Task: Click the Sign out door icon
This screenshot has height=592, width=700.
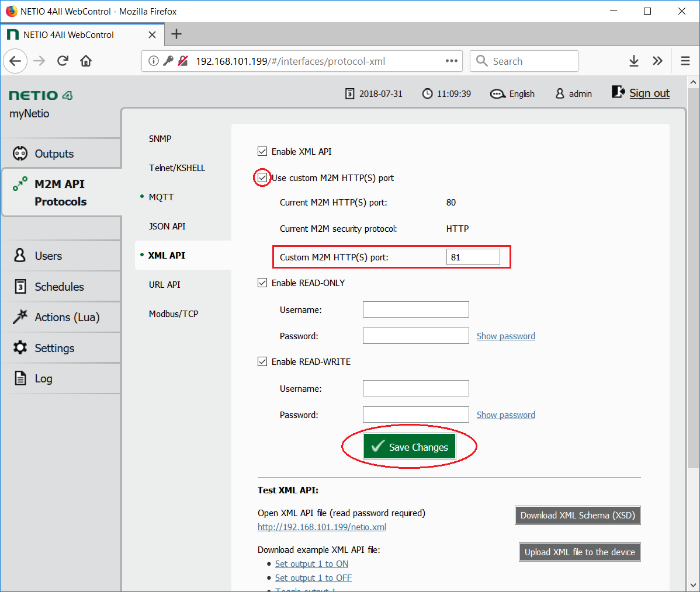Action: pos(618,92)
